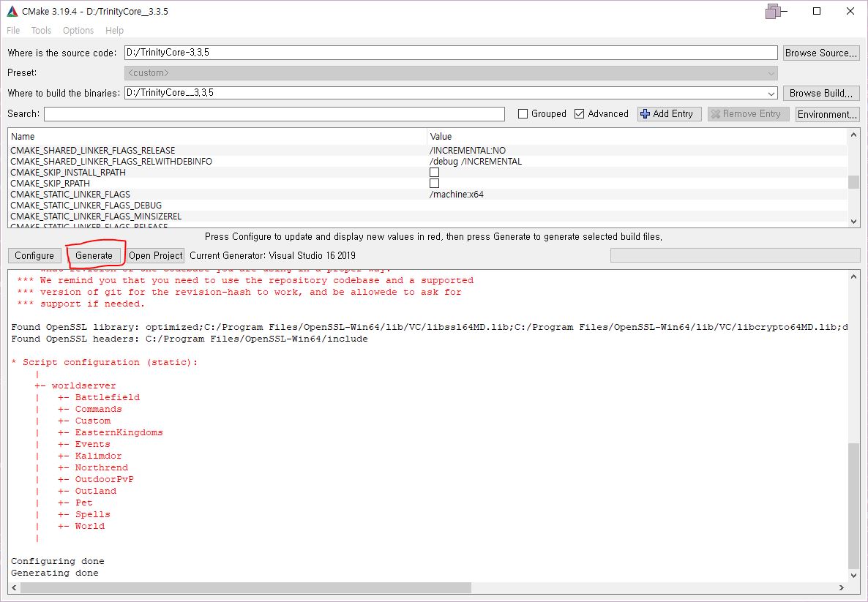Click the Current Generator Visual Studio label
Viewport: 868px width, 602px height.
pyautogui.click(x=272, y=255)
